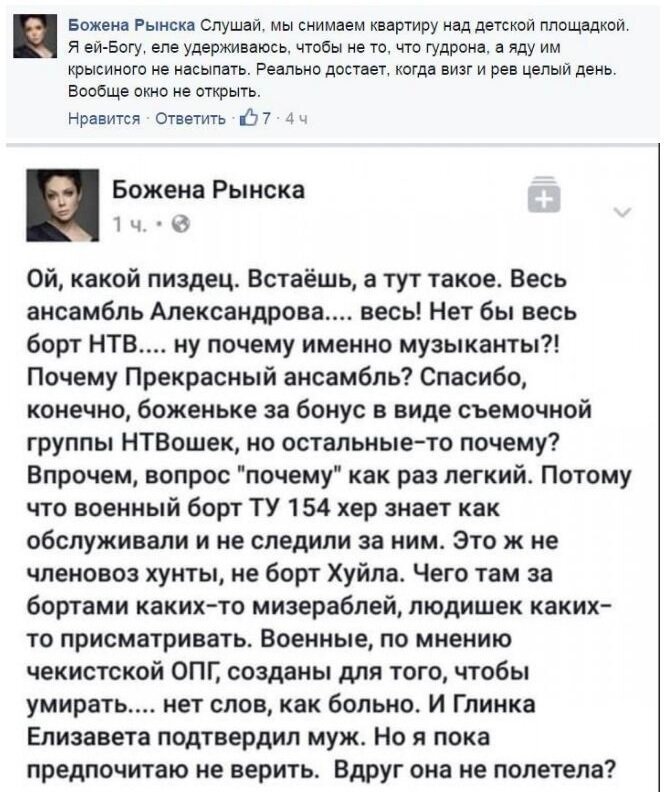Open the post options chevron dropdown
The image size is (664, 792).
pos(623,212)
